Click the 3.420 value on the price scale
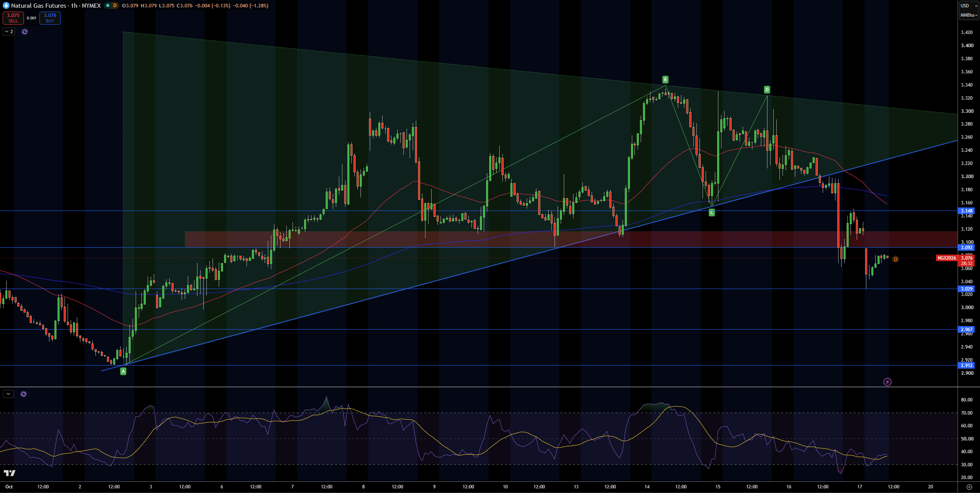This screenshot has width=980, height=493. coord(966,32)
